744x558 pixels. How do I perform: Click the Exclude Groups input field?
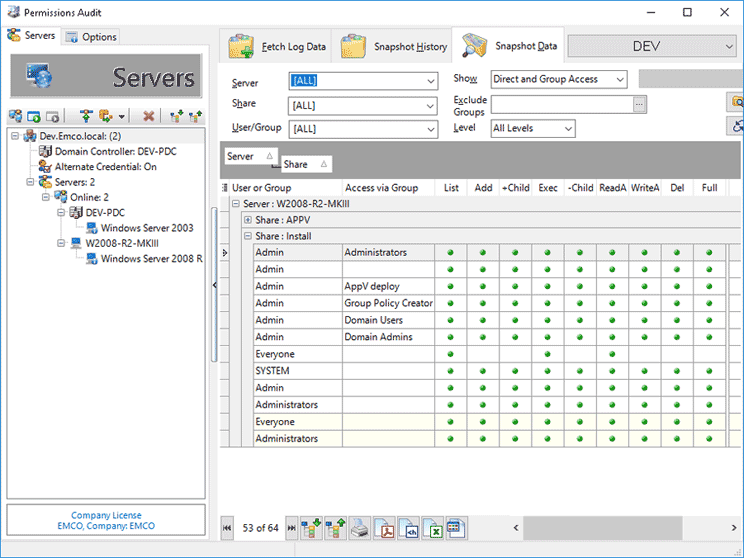click(560, 103)
